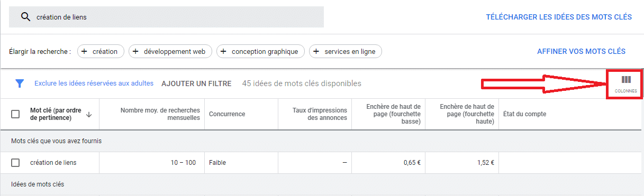
Task: Click inside the keyword search field
Action: (167, 17)
